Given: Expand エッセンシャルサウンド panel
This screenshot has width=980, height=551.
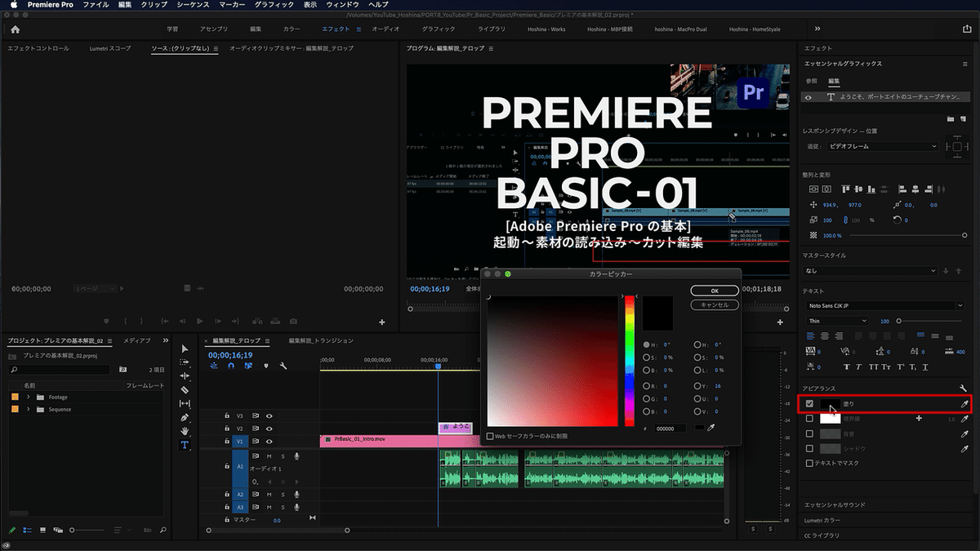Looking at the screenshot, I should (833, 504).
